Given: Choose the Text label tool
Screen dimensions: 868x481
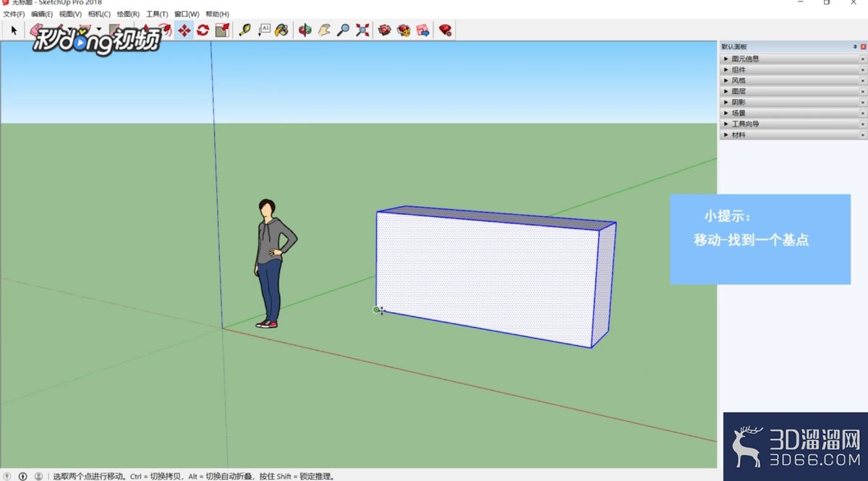Looking at the screenshot, I should tap(264, 30).
